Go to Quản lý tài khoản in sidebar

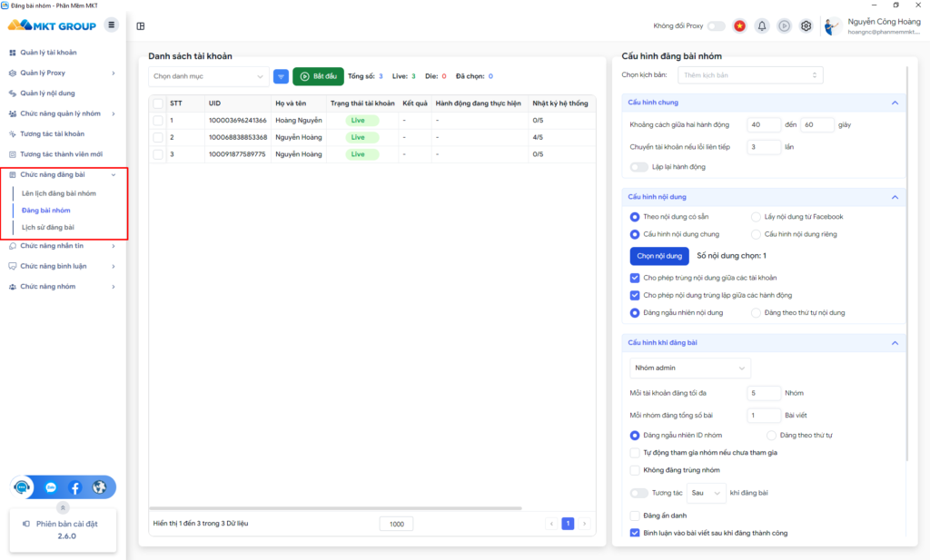tap(48, 53)
